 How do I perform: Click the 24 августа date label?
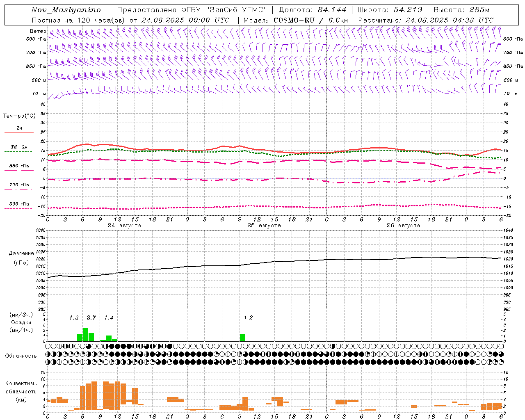(x=125, y=226)
